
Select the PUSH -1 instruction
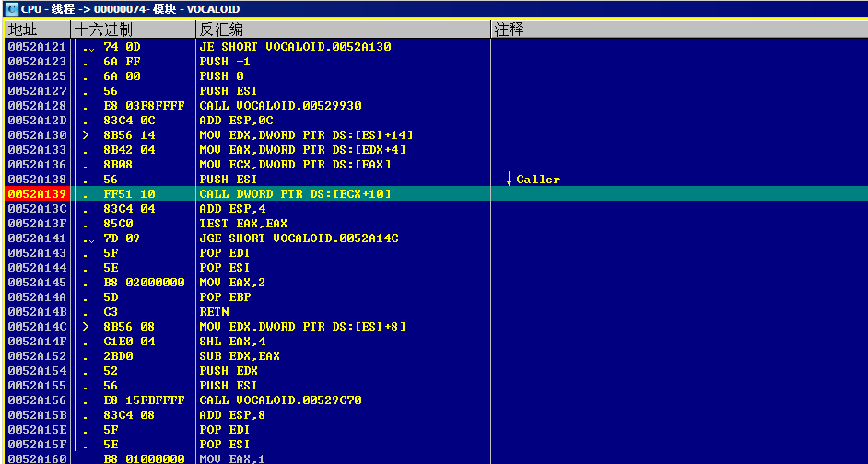coord(225,62)
